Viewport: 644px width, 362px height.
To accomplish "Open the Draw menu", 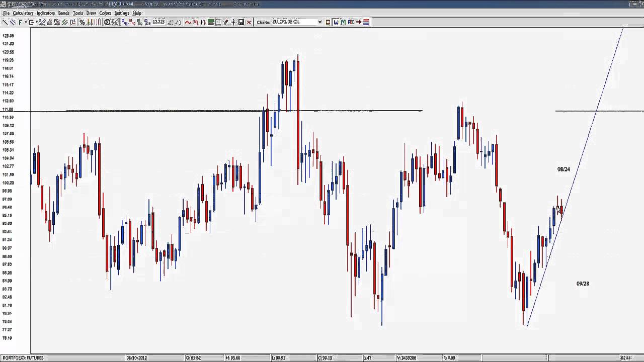I will click(x=91, y=13).
